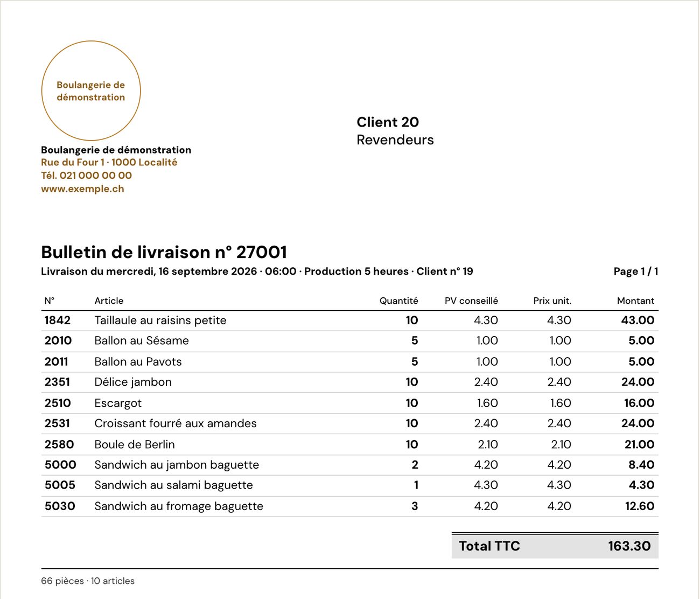700x599 pixels.
Task: Select the "Quantité" column header
Action: [398, 301]
